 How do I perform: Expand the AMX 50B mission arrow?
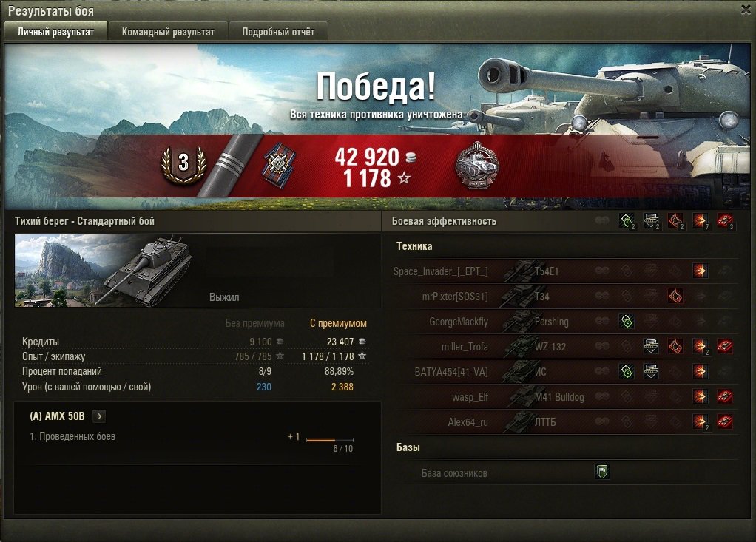pos(99,416)
